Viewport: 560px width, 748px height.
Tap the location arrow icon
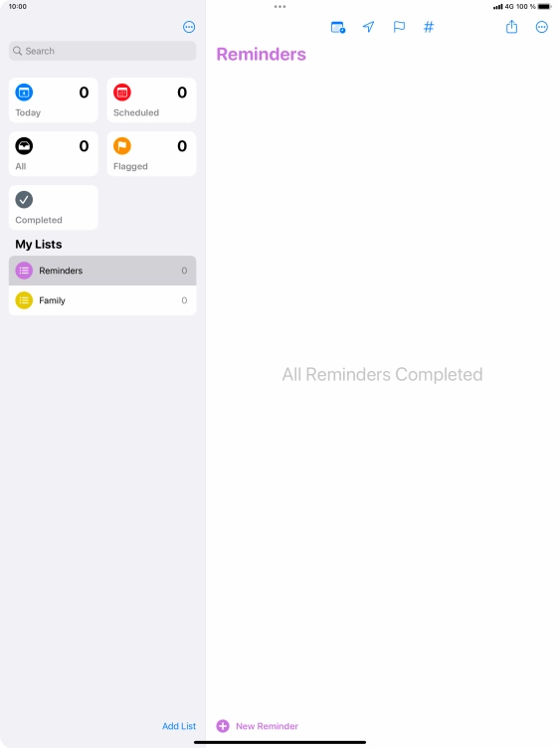click(x=368, y=27)
